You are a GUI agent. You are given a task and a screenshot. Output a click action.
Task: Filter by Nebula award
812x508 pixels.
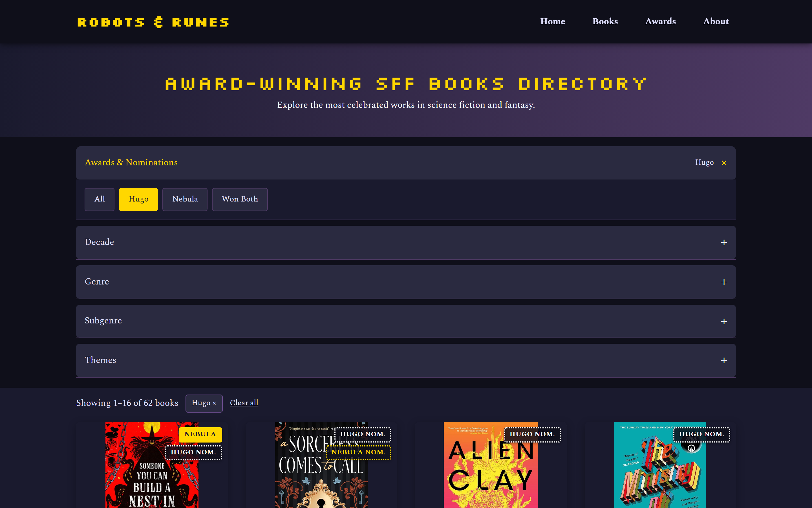pos(185,199)
